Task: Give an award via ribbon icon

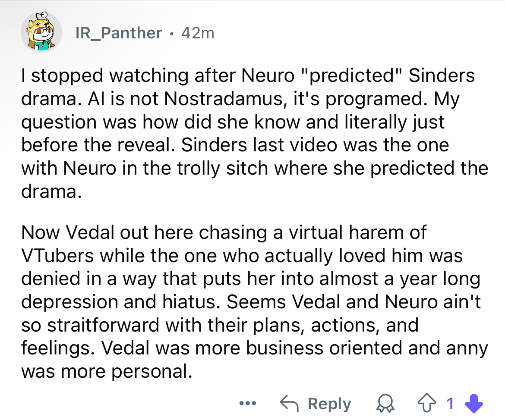Action: pyautogui.click(x=386, y=404)
